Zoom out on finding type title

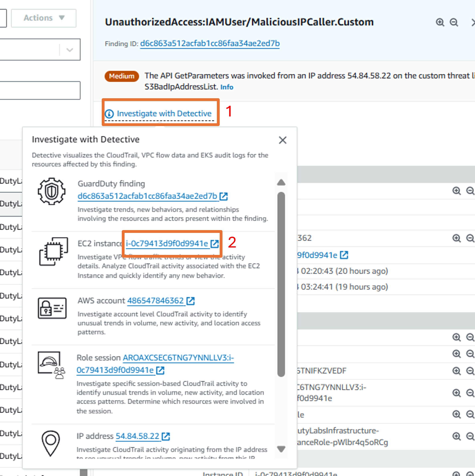pos(454,22)
